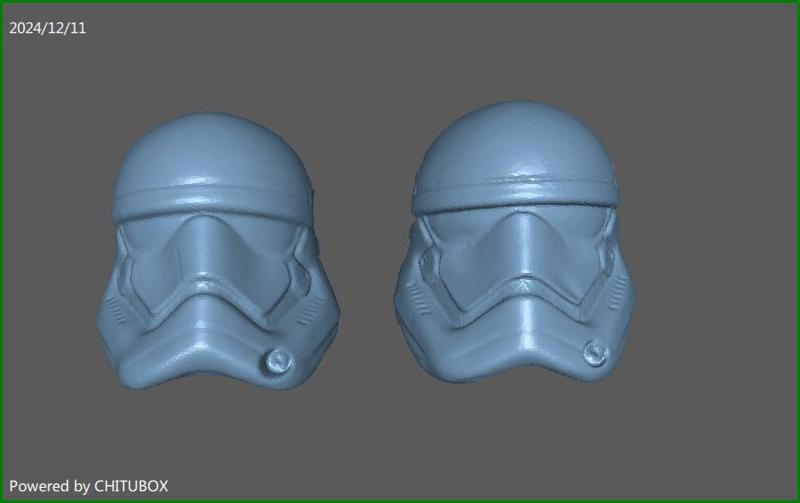Select the right stormtrooper helmet model
The image size is (800, 503).
pos(514,243)
